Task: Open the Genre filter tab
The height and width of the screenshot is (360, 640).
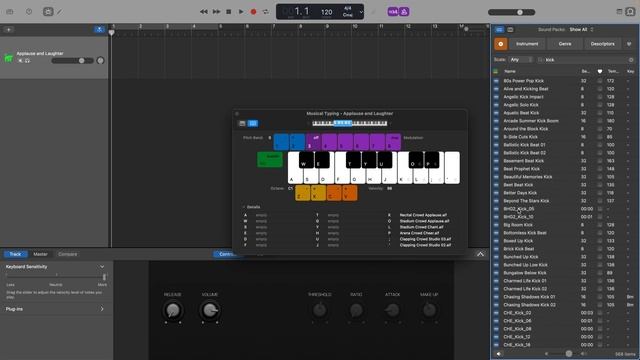Action: 565,44
